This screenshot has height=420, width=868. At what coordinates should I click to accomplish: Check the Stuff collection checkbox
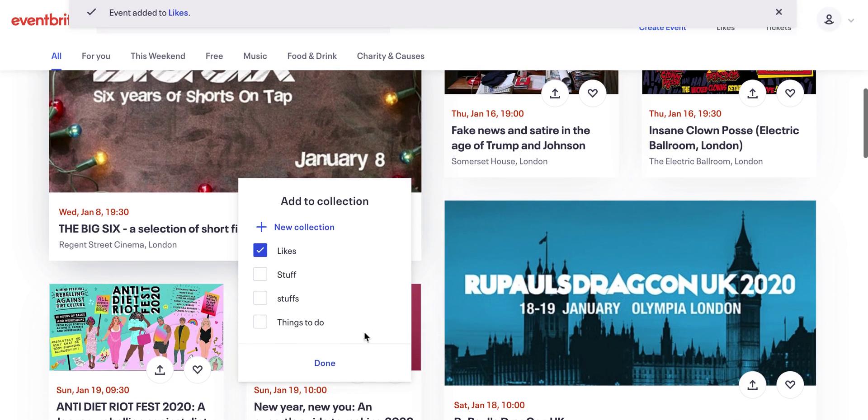coord(260,274)
